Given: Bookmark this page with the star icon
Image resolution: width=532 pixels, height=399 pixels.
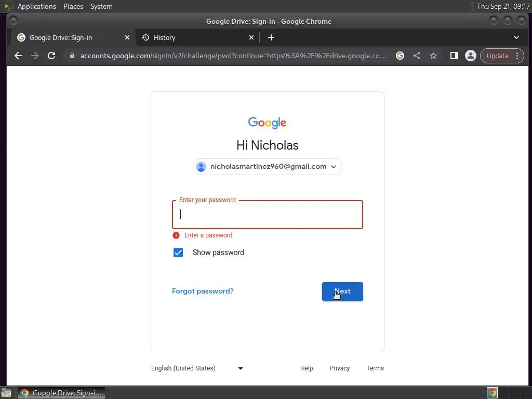Looking at the screenshot, I should (x=433, y=56).
